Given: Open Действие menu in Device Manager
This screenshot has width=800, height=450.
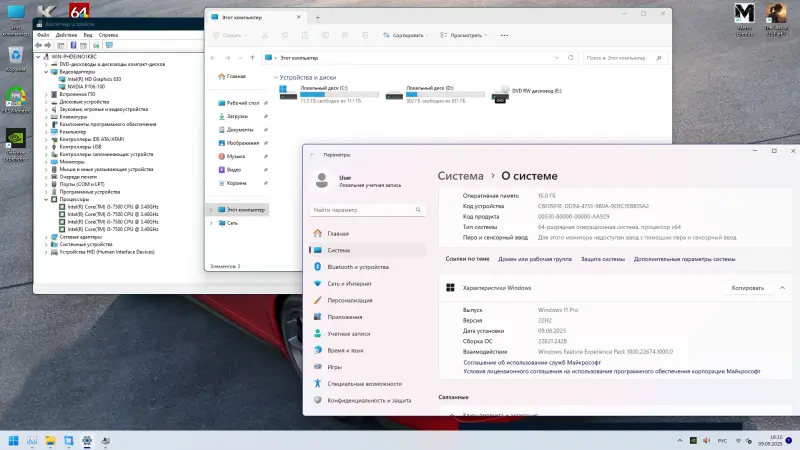Looking at the screenshot, I should point(66,35).
